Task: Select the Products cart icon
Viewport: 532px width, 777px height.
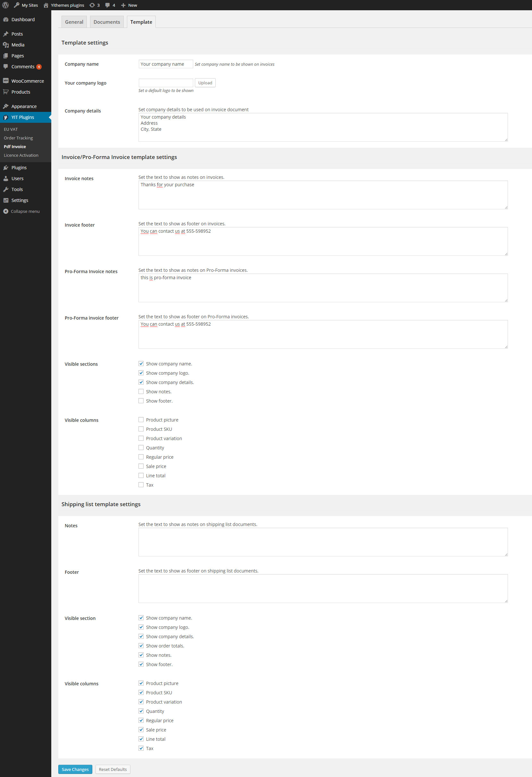Action: pyautogui.click(x=6, y=92)
